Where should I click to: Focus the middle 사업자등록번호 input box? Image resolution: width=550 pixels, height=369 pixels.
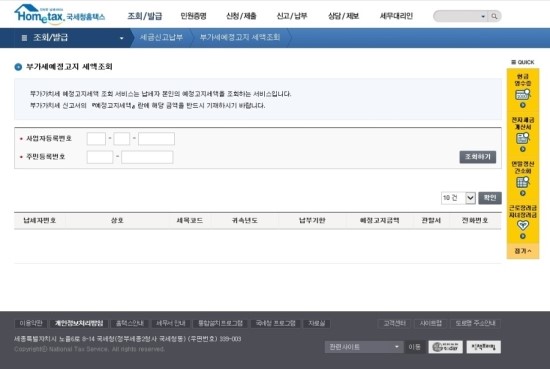coord(122,139)
